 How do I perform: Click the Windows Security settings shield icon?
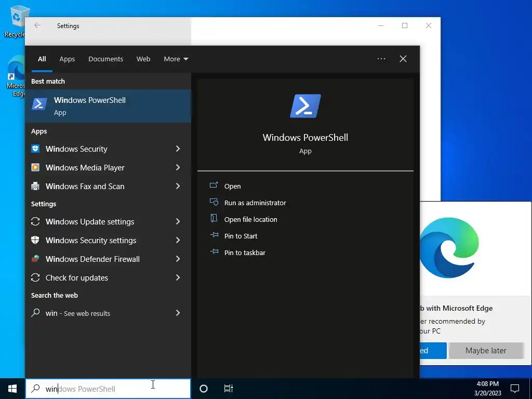tap(35, 240)
